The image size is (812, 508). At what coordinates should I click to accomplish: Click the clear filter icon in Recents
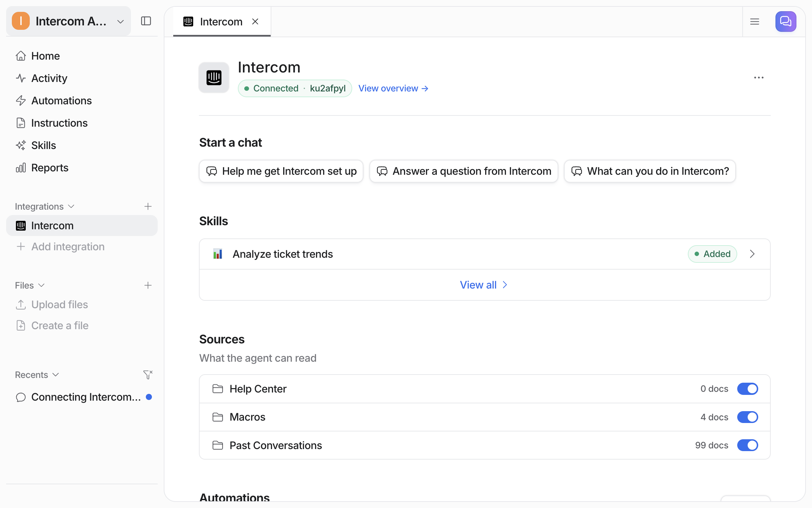[x=148, y=375]
